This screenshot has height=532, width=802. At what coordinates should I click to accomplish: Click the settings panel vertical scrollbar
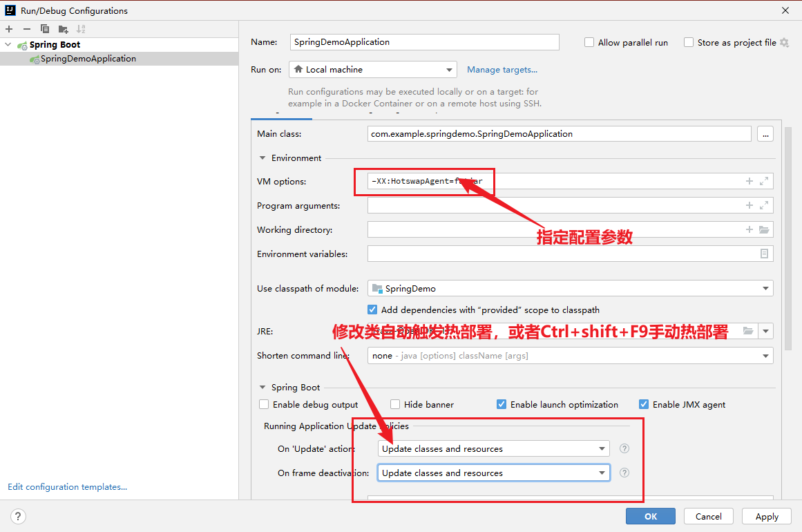click(787, 238)
